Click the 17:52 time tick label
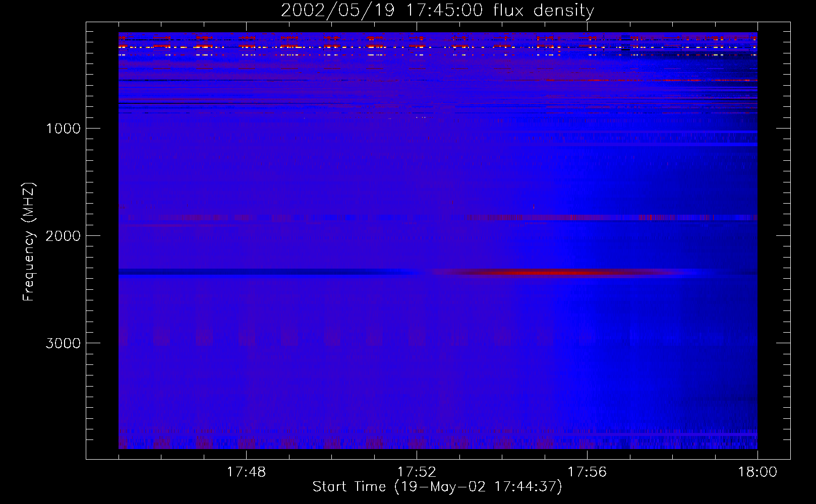Image resolution: width=816 pixels, height=504 pixels. (417, 472)
